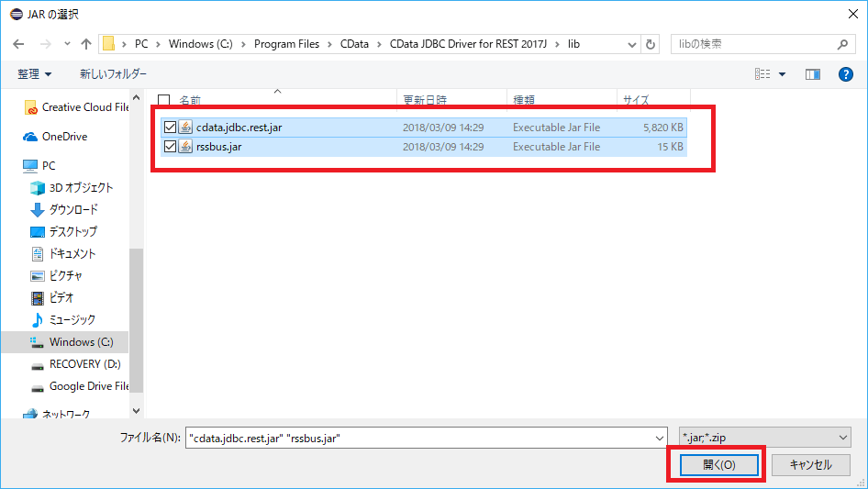Select CData JDBC Driver for REST 2017J breadcrumb
Viewport: 868px width, 489px height.
468,44
